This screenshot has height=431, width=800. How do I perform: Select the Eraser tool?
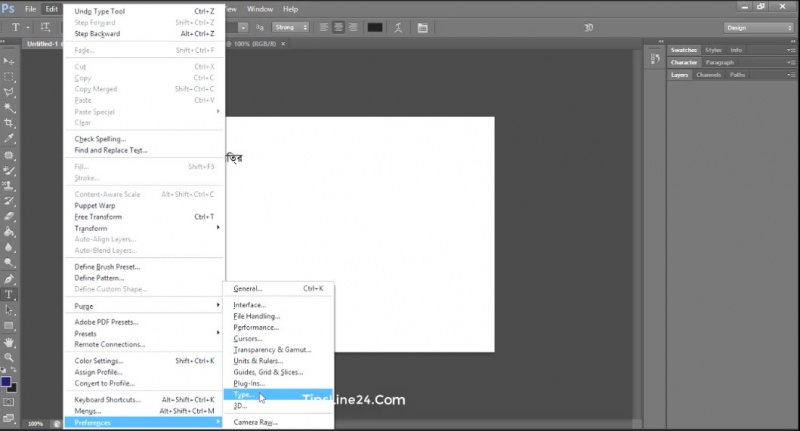coord(9,216)
